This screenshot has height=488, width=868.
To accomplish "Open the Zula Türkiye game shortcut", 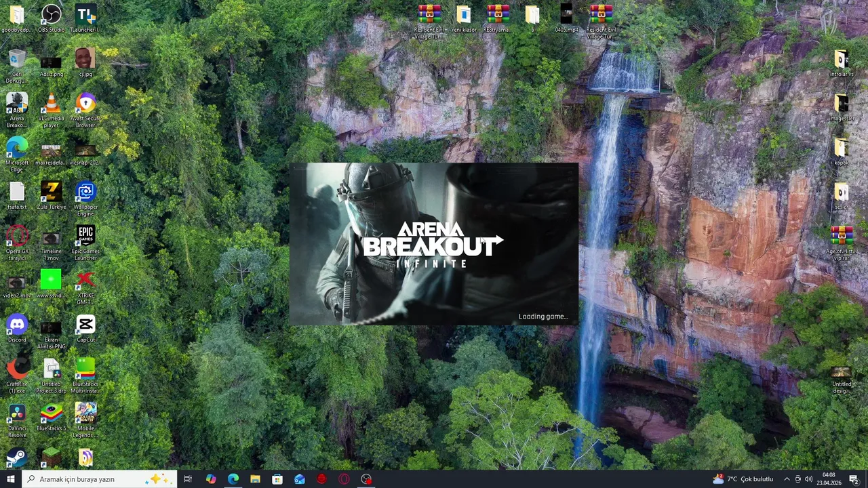I will click(51, 195).
